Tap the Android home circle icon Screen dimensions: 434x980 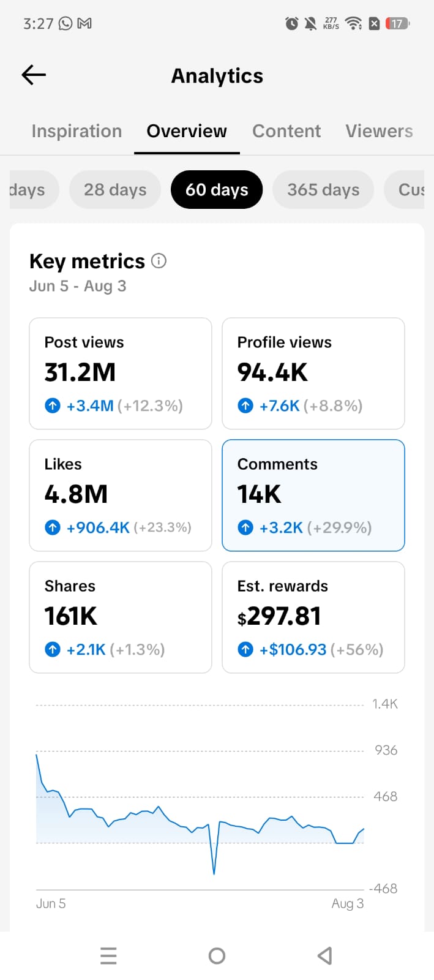(217, 956)
